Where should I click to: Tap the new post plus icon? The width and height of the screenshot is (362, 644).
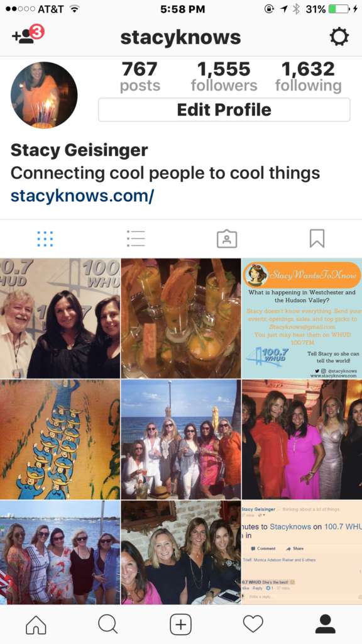click(180, 625)
